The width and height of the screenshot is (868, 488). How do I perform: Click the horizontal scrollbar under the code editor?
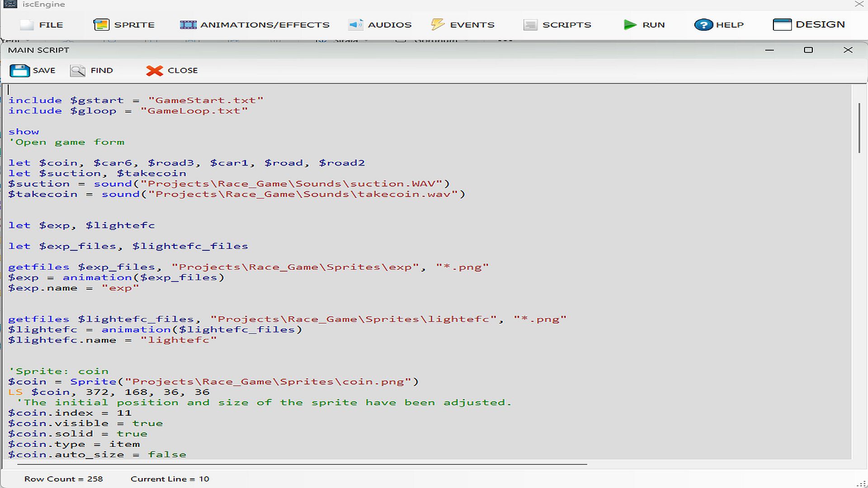[302, 464]
